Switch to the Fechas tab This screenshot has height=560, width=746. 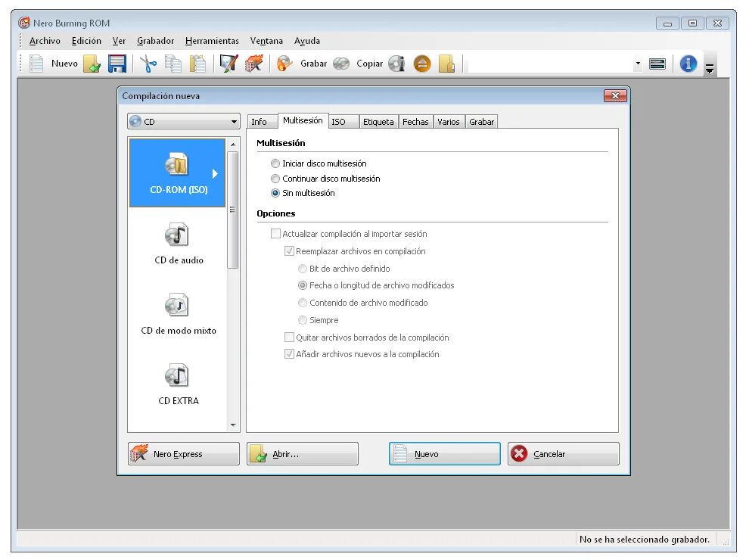click(415, 122)
